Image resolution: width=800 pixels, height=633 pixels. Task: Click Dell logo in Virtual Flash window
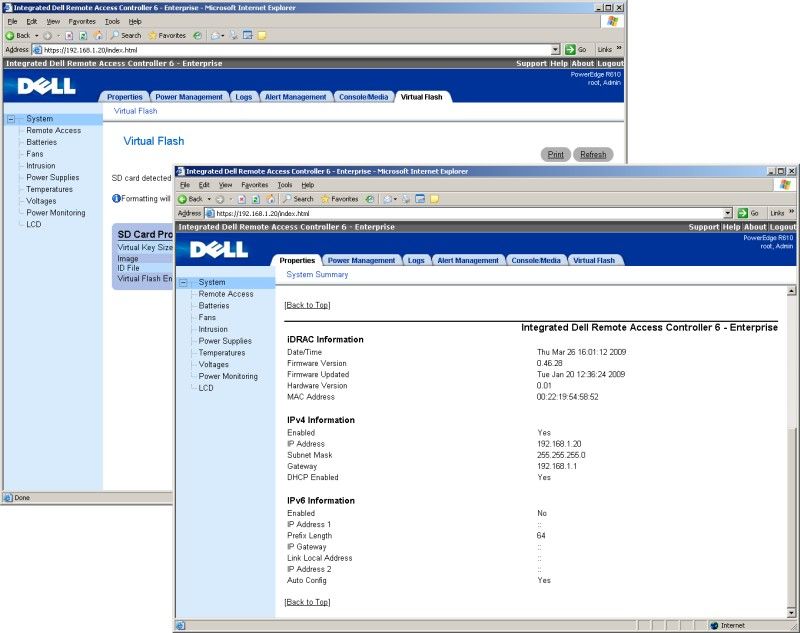[x=46, y=86]
